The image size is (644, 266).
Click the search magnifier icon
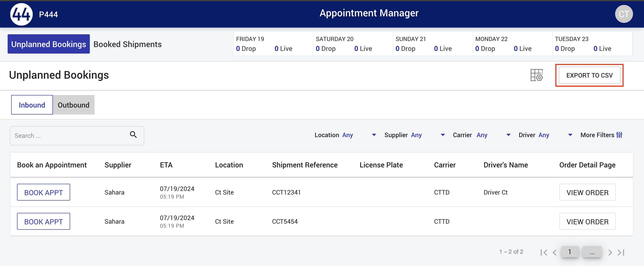click(x=133, y=135)
